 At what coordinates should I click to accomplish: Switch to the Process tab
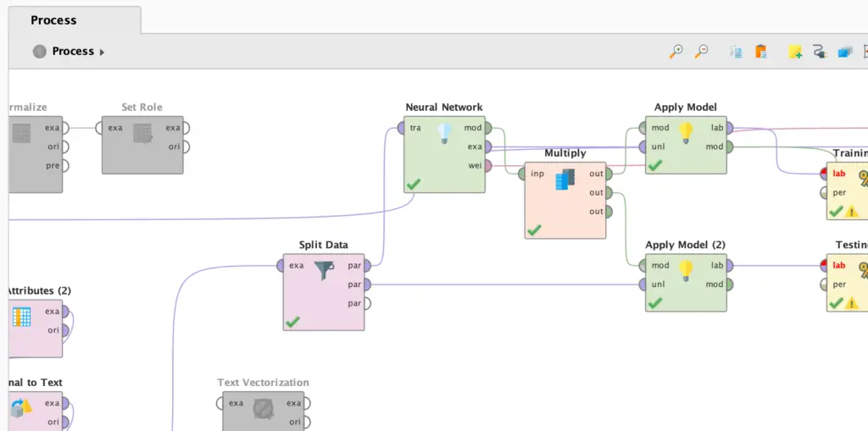[75, 20]
